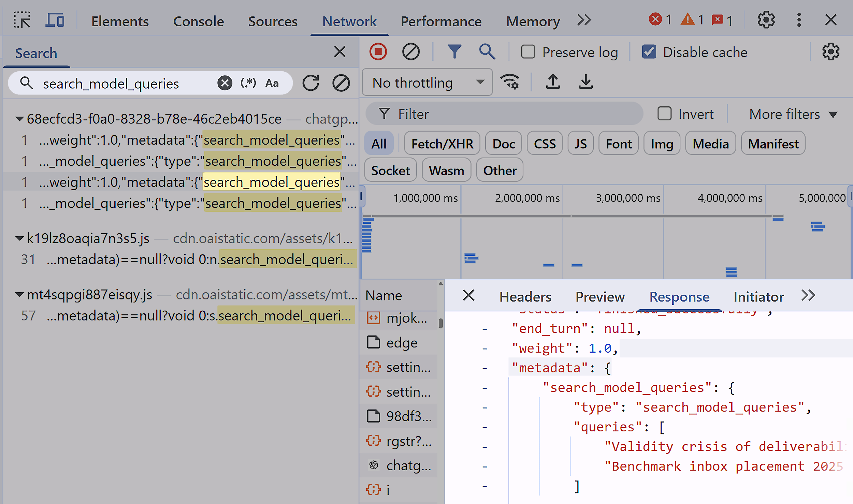Clear all network requests
The image size is (853, 504).
coord(411,52)
